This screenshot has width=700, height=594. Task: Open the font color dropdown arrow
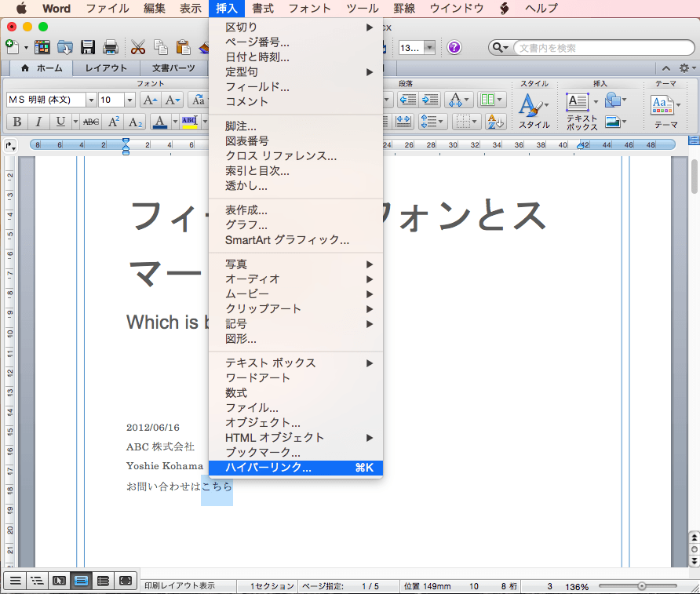(176, 122)
